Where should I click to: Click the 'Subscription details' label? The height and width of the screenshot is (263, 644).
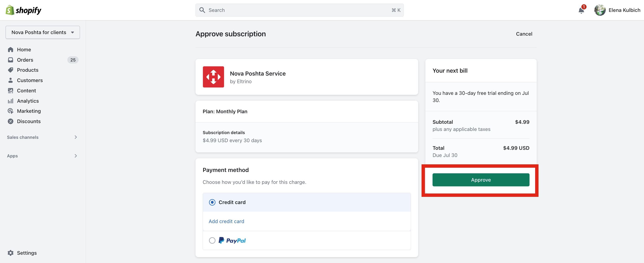[224, 133]
